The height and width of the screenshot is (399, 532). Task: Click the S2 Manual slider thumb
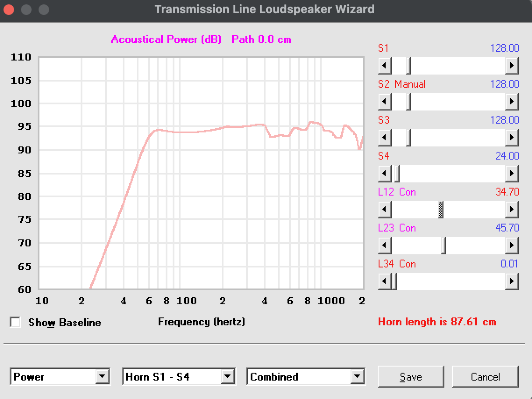408,102
